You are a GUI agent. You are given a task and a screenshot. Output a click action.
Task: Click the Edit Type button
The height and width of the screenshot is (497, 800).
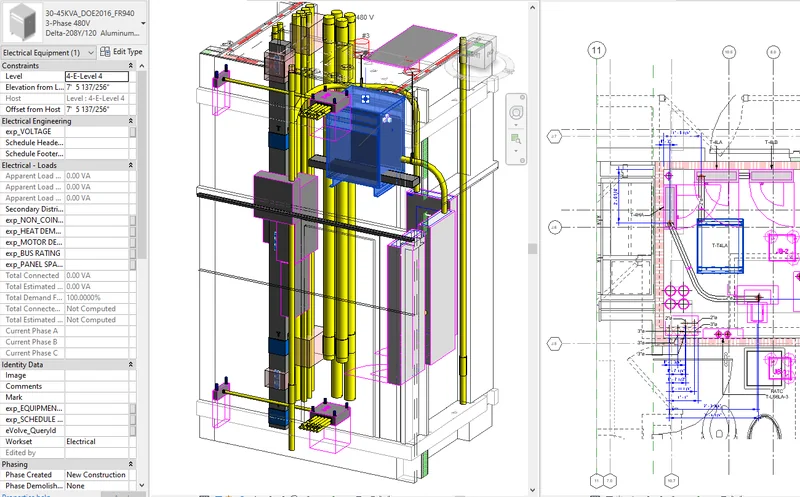coord(121,52)
